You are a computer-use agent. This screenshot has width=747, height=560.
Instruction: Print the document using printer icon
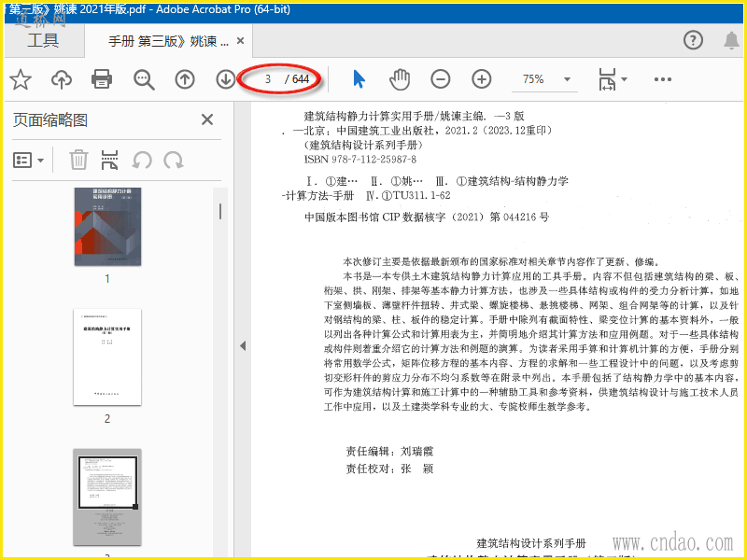tap(102, 79)
